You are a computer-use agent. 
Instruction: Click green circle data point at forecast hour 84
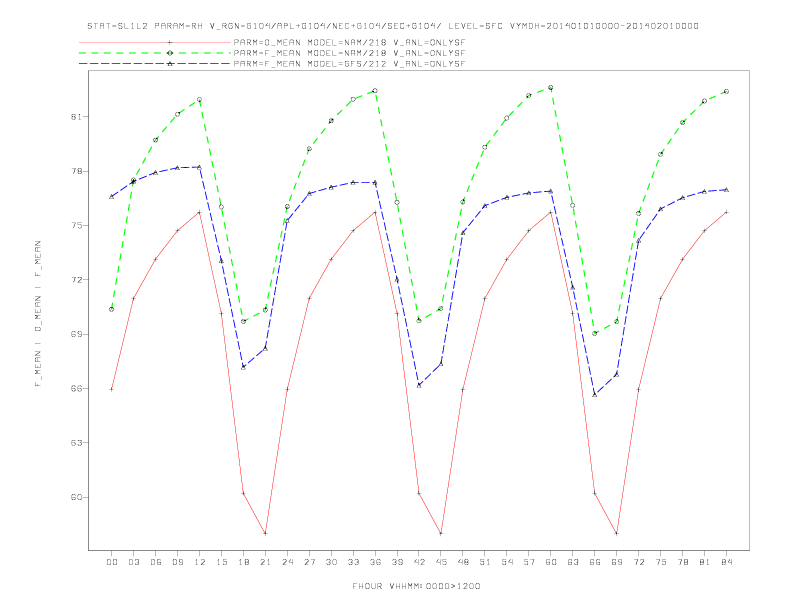click(726, 91)
